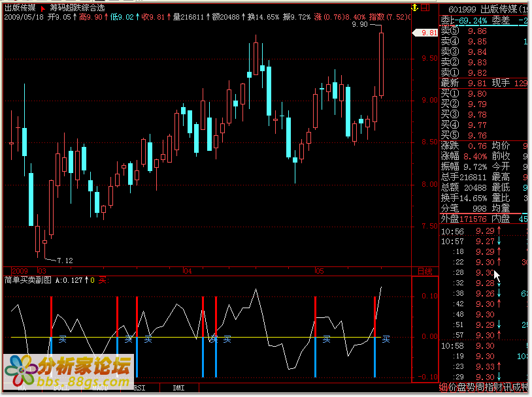The width and height of the screenshot is (532, 397).
Task: Click the 简单买卖副图 sub-chart title
Action: [x=27, y=280]
